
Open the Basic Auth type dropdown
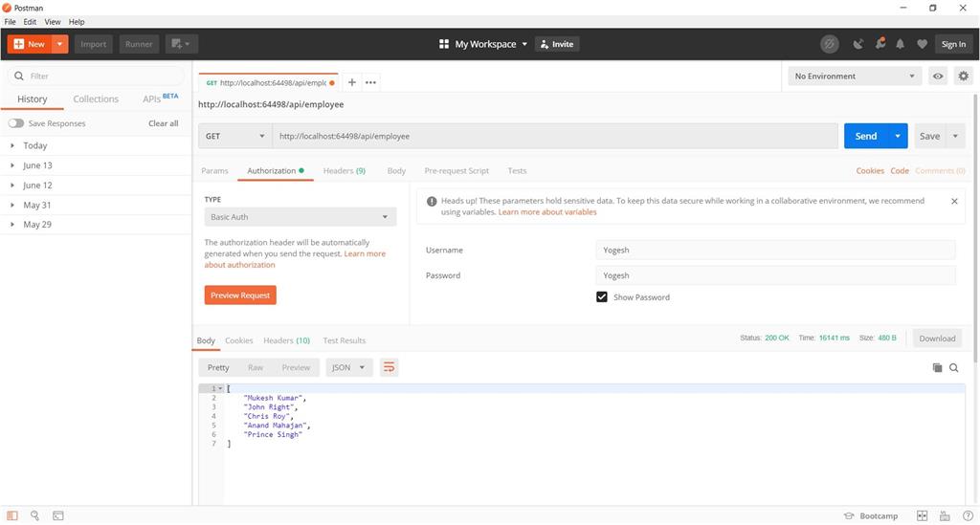(300, 217)
